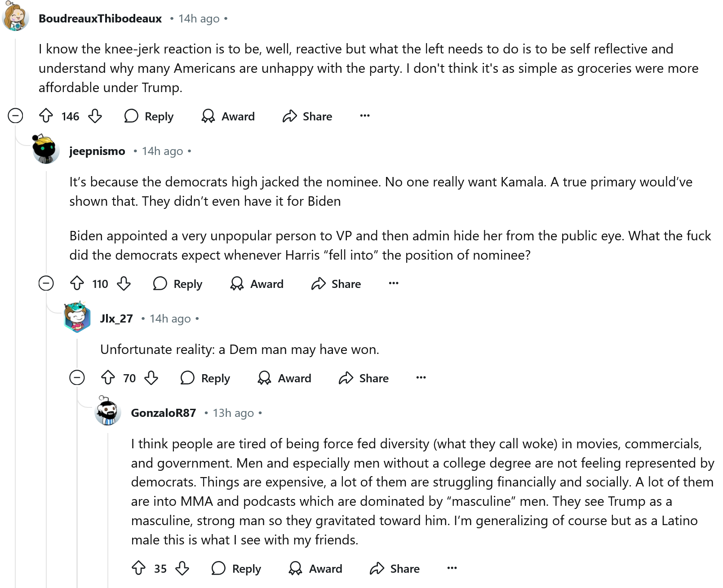Downvote GonzaloR87's comment

182,568
